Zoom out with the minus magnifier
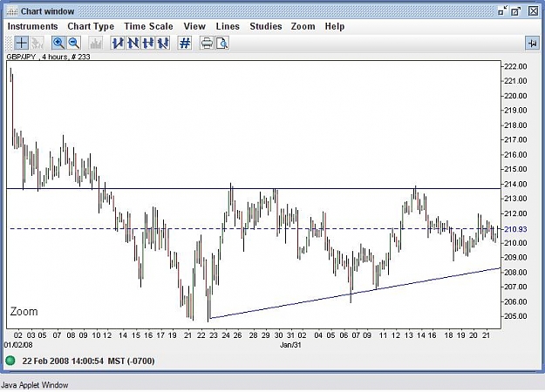545x392 pixels. (74, 43)
